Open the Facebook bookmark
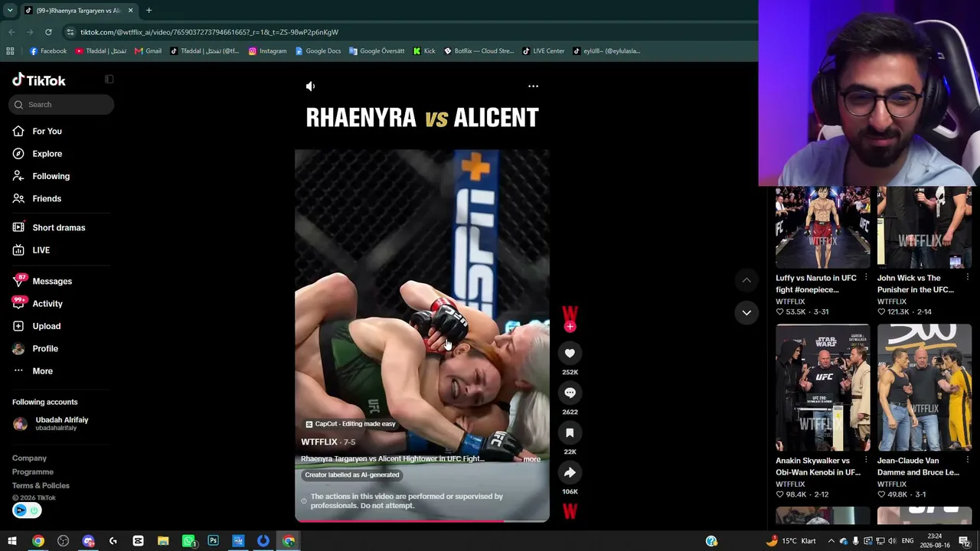 coord(48,51)
